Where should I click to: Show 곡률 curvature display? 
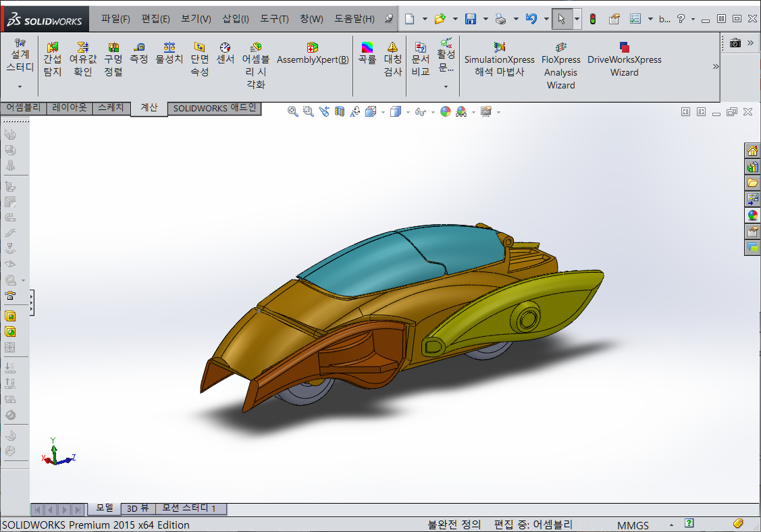(367, 53)
